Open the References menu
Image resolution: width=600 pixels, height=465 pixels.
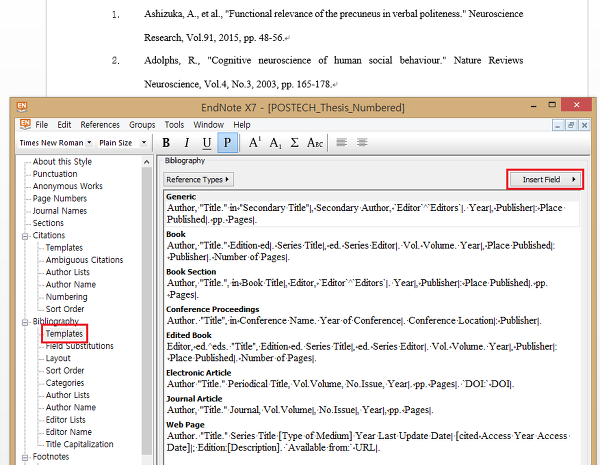(x=100, y=125)
